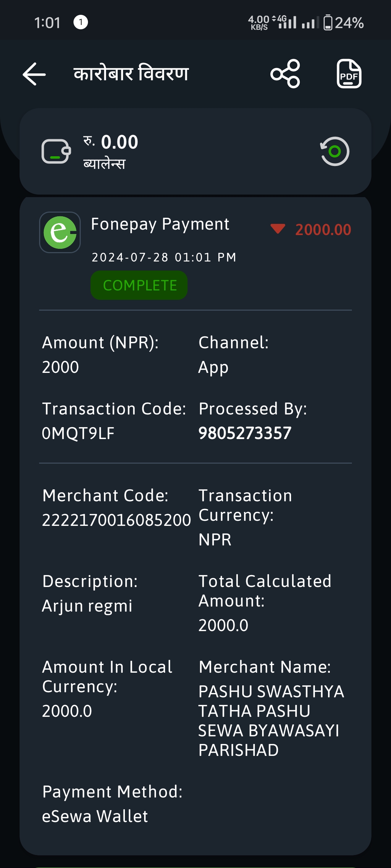Select merchant code 222217001608520
The height and width of the screenshot is (868, 391).
point(117,520)
